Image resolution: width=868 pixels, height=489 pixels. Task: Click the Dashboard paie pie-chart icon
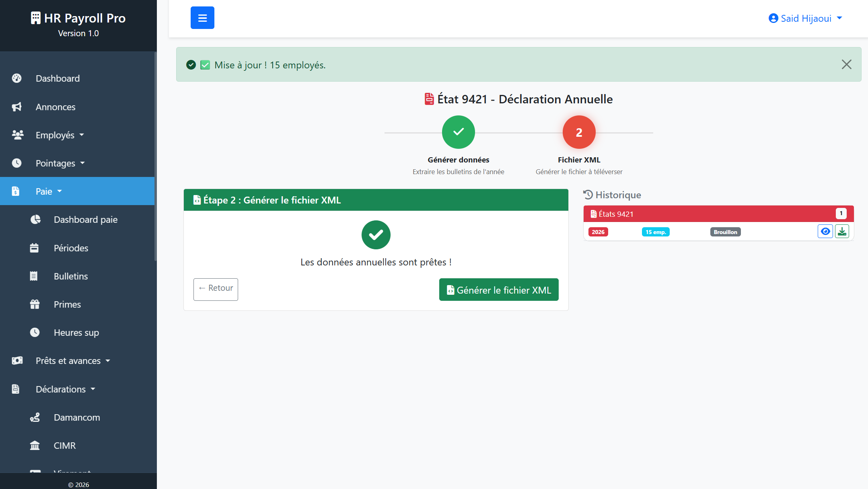35,220
